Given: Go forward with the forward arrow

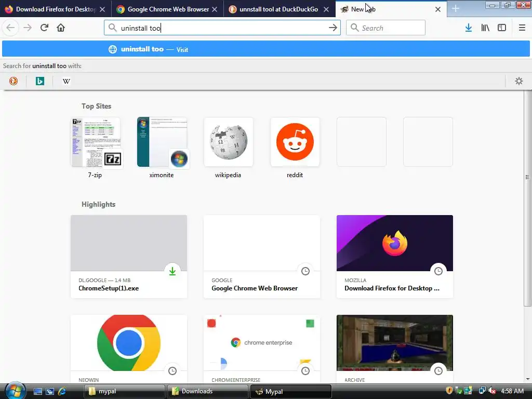Looking at the screenshot, I should (x=28, y=28).
